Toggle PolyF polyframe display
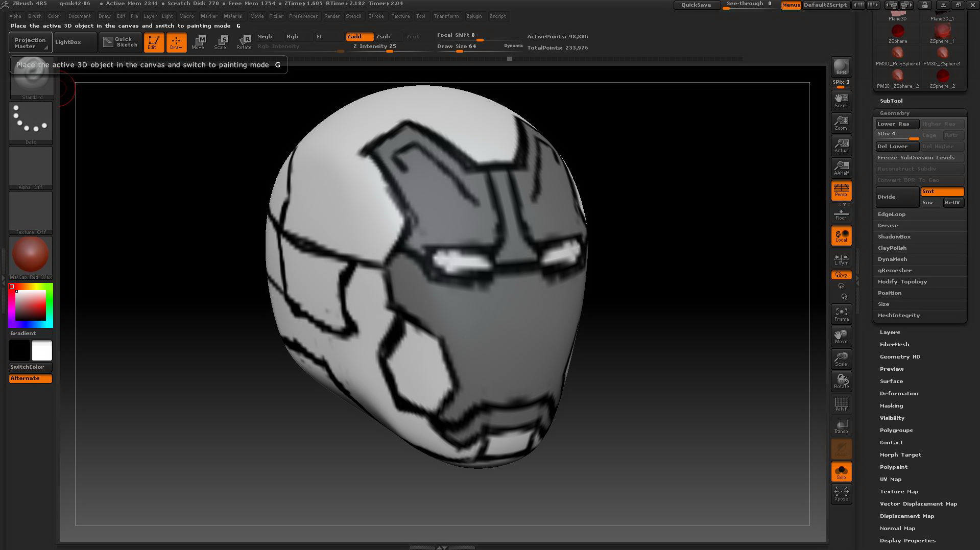 [841, 404]
